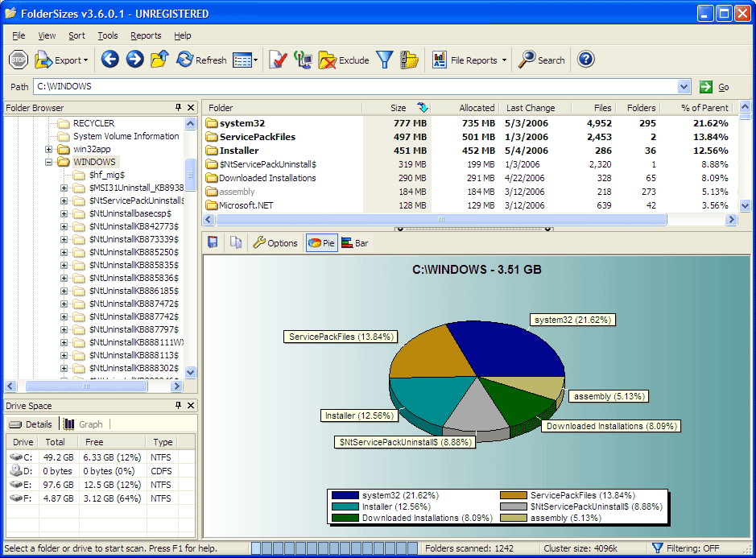Viewport: 756px width, 558px height.
Task: Click the Export toolbar icon
Action: [x=43, y=60]
